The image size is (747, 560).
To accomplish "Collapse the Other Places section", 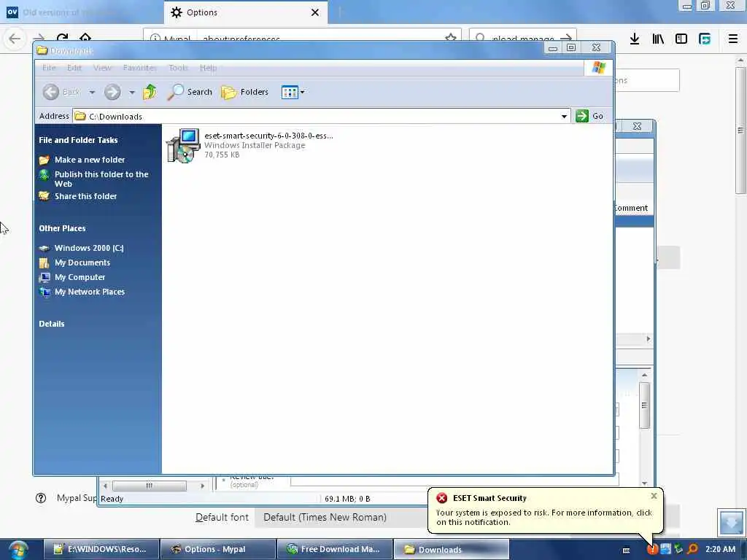I will 63,228.
